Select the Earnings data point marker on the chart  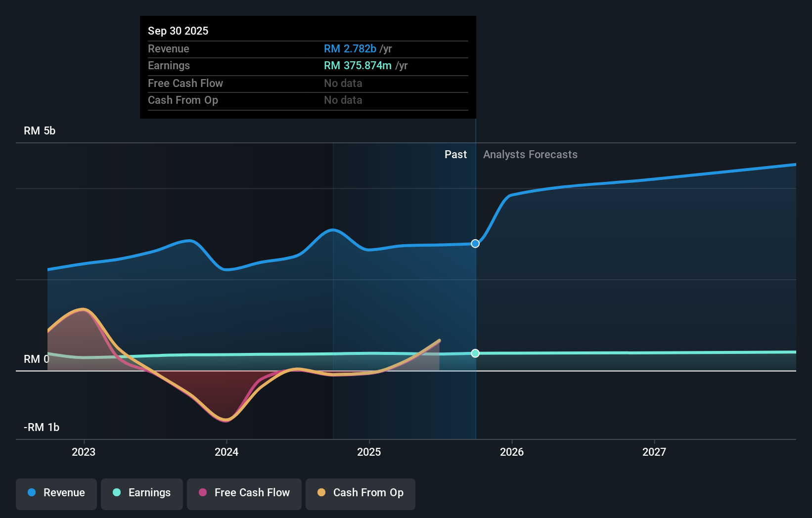(475, 353)
